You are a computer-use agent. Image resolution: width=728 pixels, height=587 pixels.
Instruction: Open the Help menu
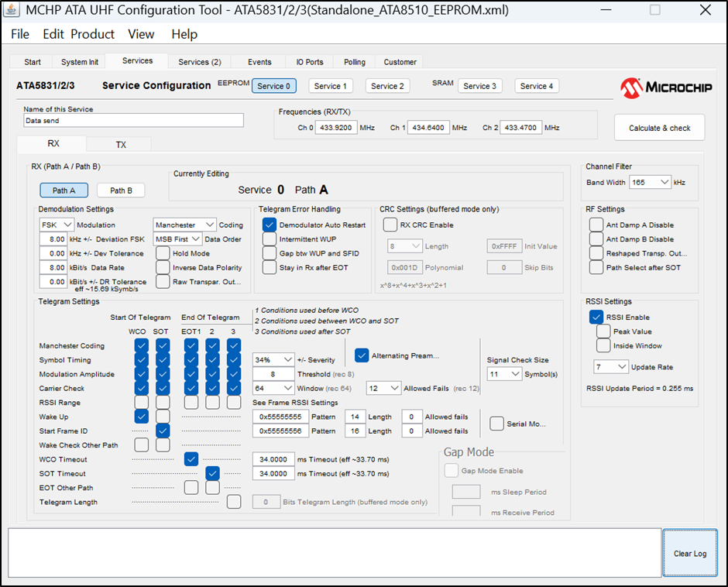(x=184, y=34)
